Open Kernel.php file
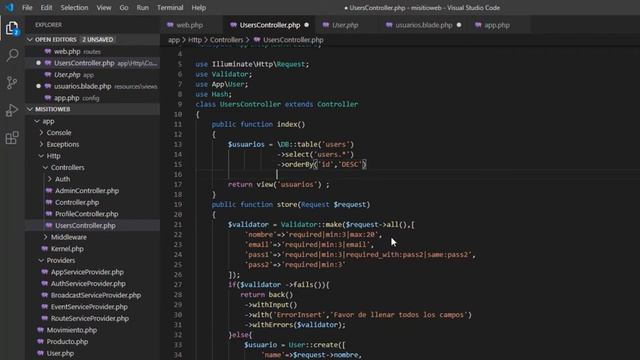This screenshot has width=640, height=360. (67, 249)
